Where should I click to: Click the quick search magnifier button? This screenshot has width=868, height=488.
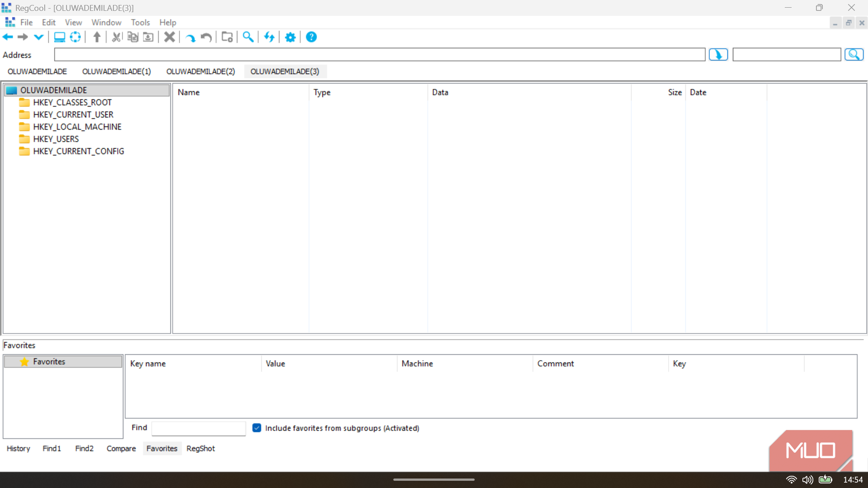(x=854, y=55)
